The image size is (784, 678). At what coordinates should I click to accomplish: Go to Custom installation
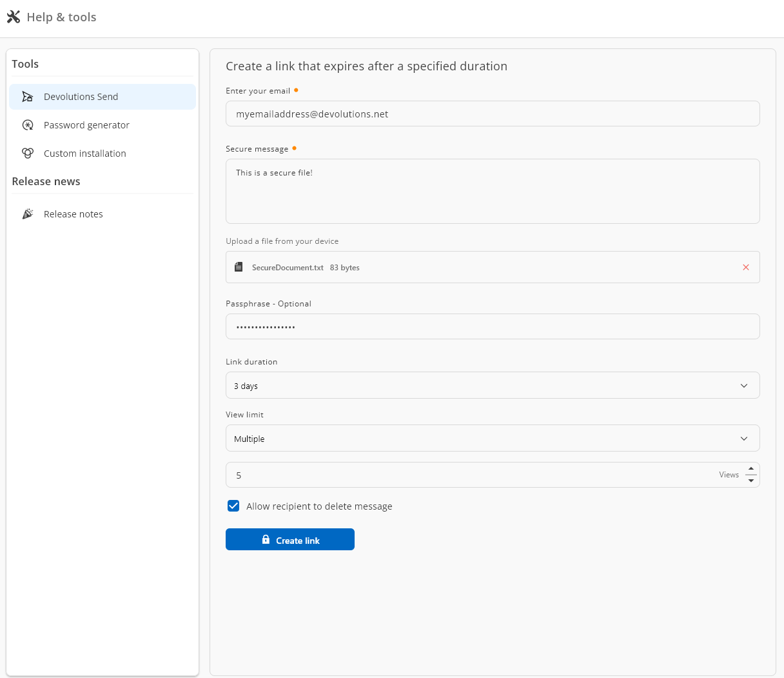pyautogui.click(x=84, y=154)
